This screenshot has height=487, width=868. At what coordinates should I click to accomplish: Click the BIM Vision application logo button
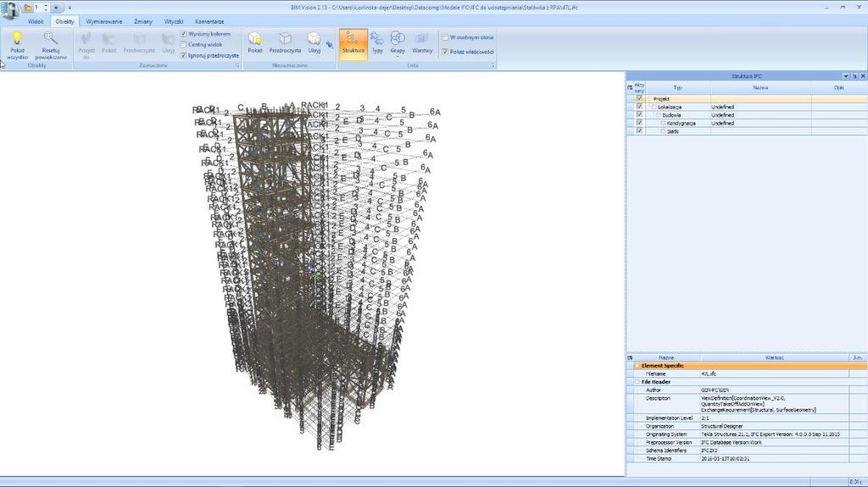point(9,8)
